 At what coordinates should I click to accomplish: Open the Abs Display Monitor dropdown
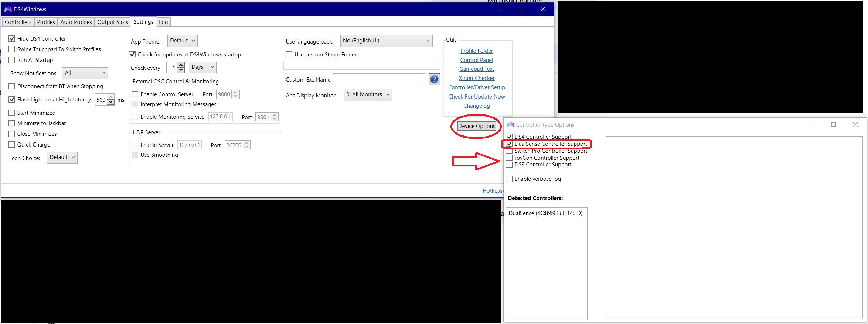(368, 95)
